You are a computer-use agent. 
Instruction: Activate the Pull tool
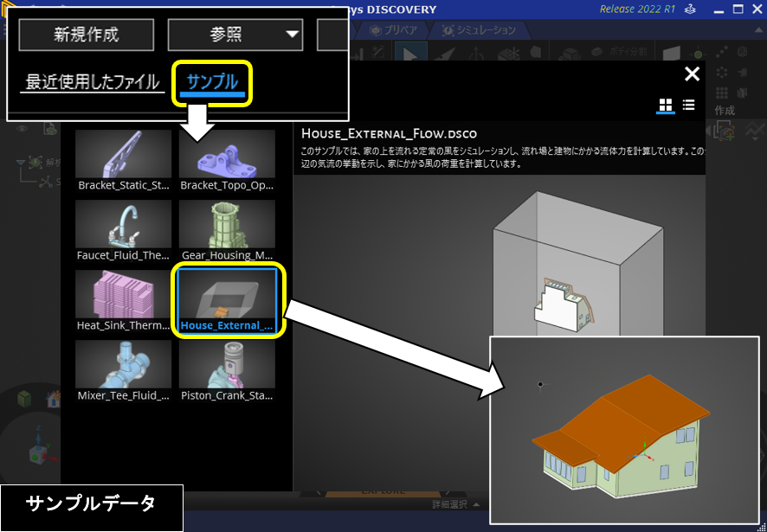[444, 54]
